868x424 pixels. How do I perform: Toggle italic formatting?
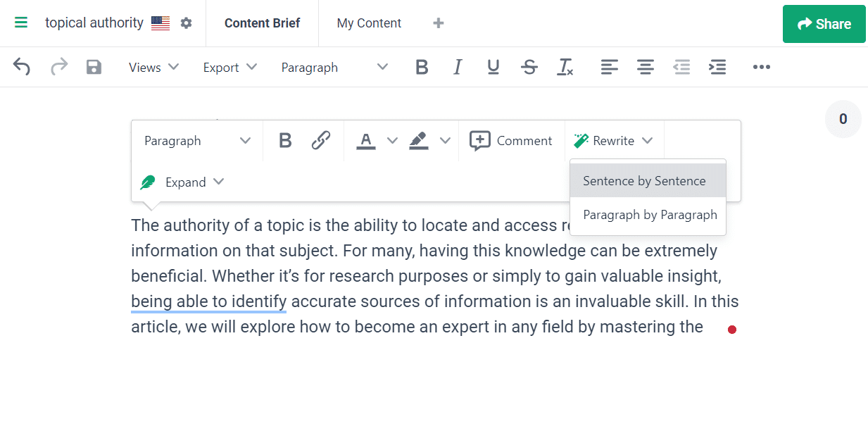click(458, 67)
